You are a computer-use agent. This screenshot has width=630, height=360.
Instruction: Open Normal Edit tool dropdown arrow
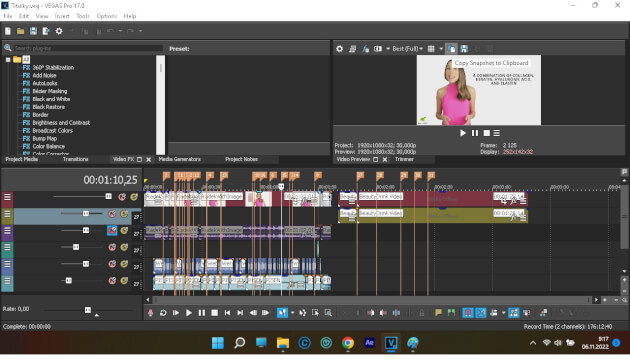click(x=292, y=313)
